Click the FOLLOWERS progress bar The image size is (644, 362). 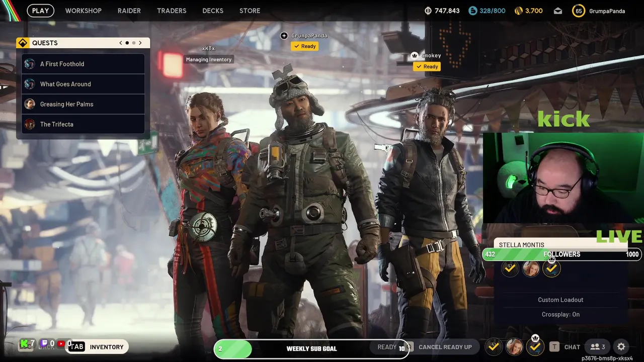(561, 254)
